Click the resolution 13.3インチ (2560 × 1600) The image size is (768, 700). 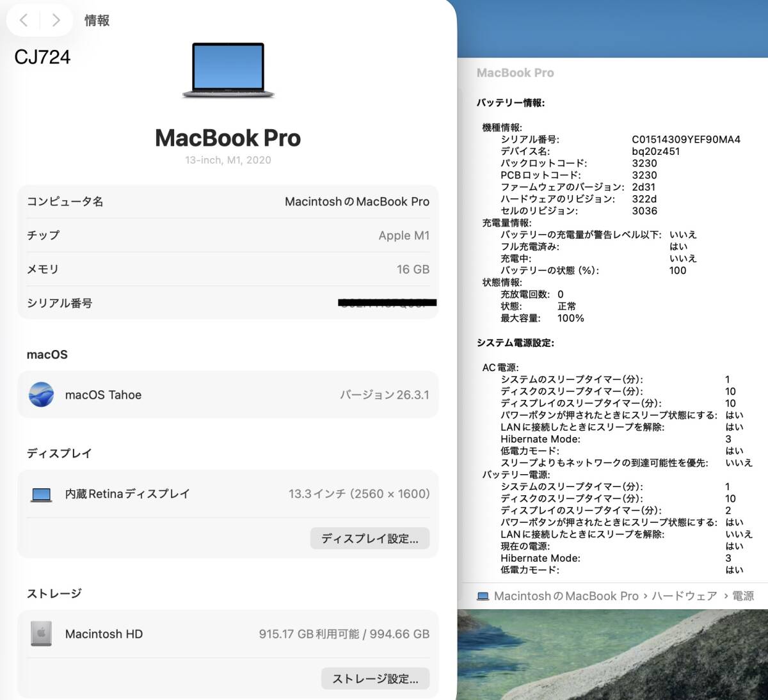[359, 494]
